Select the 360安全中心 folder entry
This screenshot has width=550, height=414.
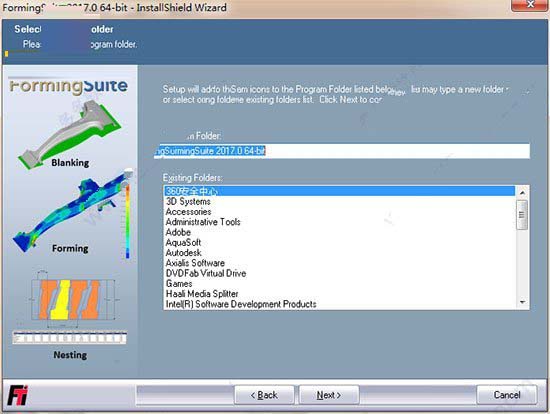[339, 191]
